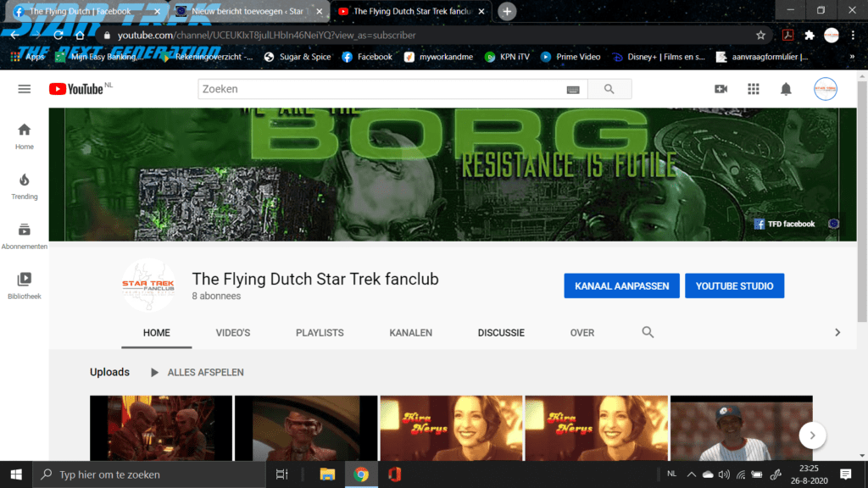Search within the channel using magnifier icon
Viewport: 868px width, 488px height.
pyautogui.click(x=648, y=332)
